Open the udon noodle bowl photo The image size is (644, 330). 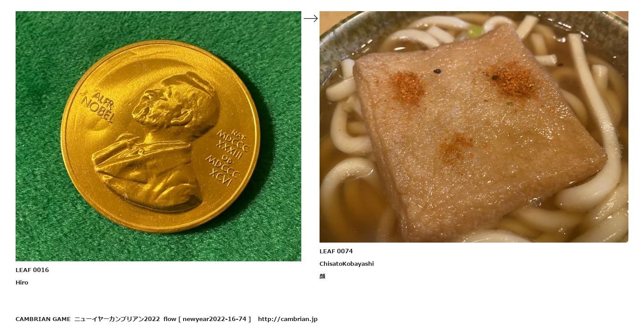click(474, 127)
